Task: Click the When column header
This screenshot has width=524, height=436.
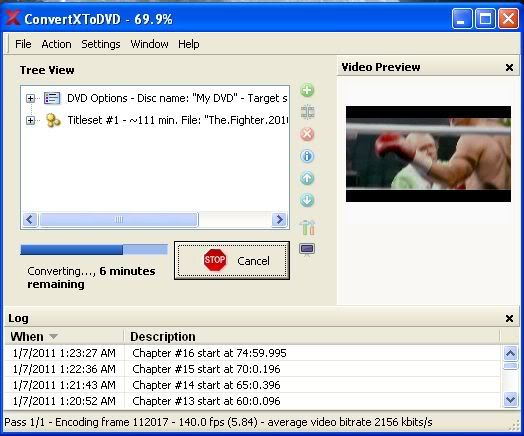Action: tap(64, 336)
